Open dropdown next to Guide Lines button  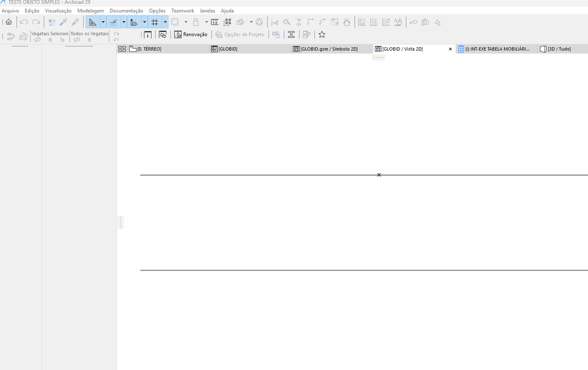coord(103,22)
